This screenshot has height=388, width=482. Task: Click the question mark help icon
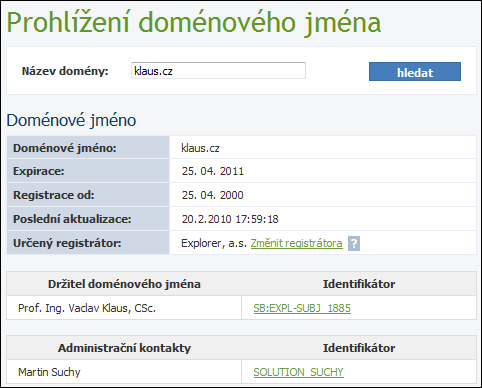coord(354,243)
